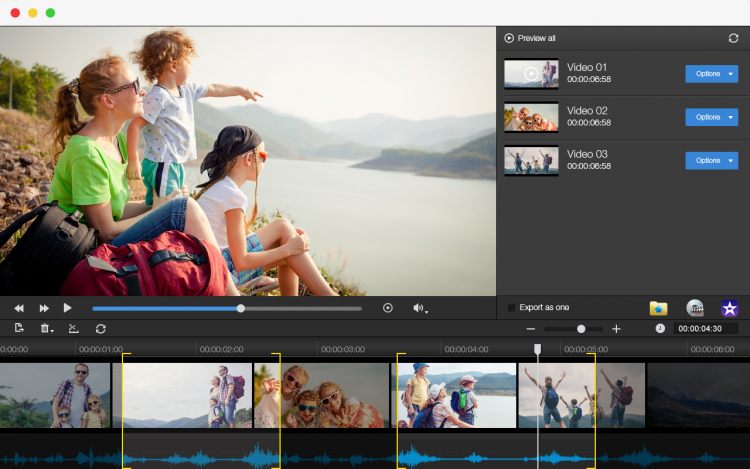Open the volume control dropdown

pyautogui.click(x=420, y=308)
